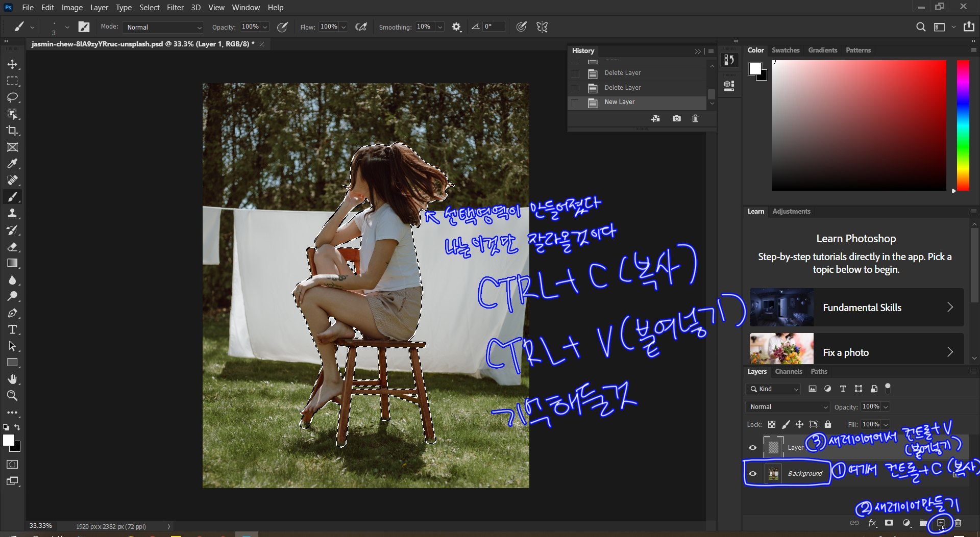Expand the layer Kind filter dropdown
The height and width of the screenshot is (537, 980).
(773, 389)
